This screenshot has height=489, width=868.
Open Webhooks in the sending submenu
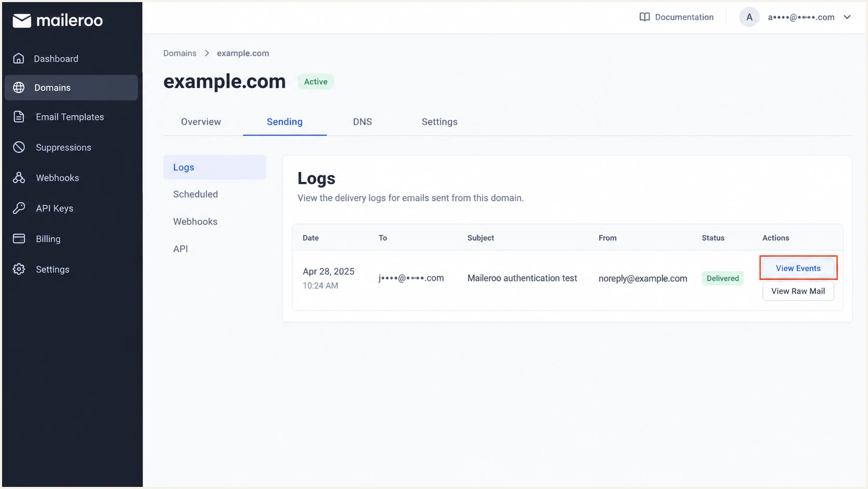coord(195,221)
